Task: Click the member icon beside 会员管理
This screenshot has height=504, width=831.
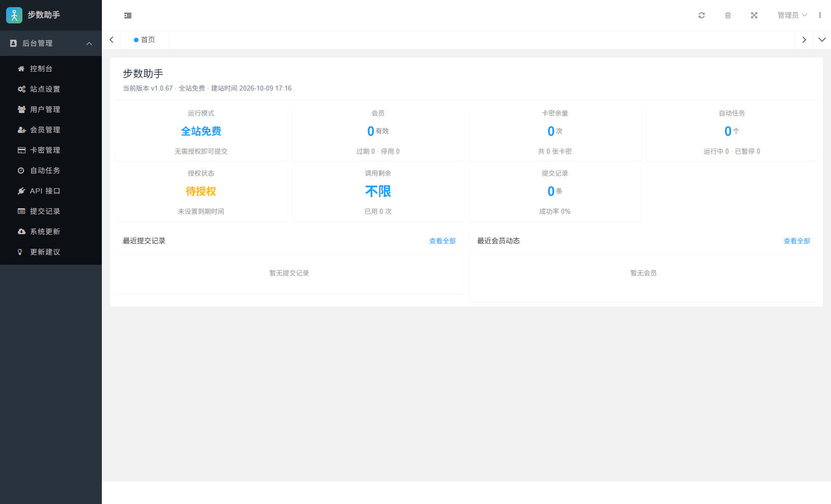Action: 21,130
